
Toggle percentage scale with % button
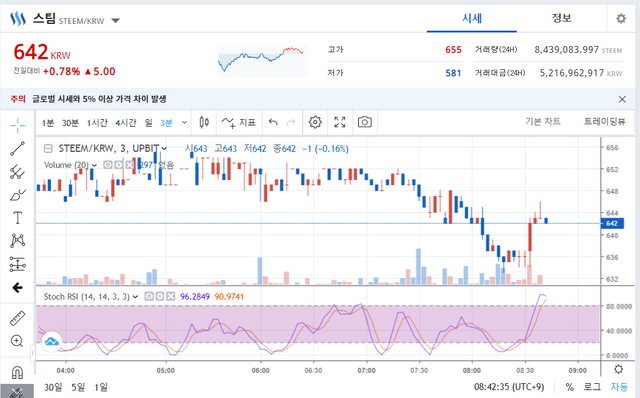click(569, 387)
